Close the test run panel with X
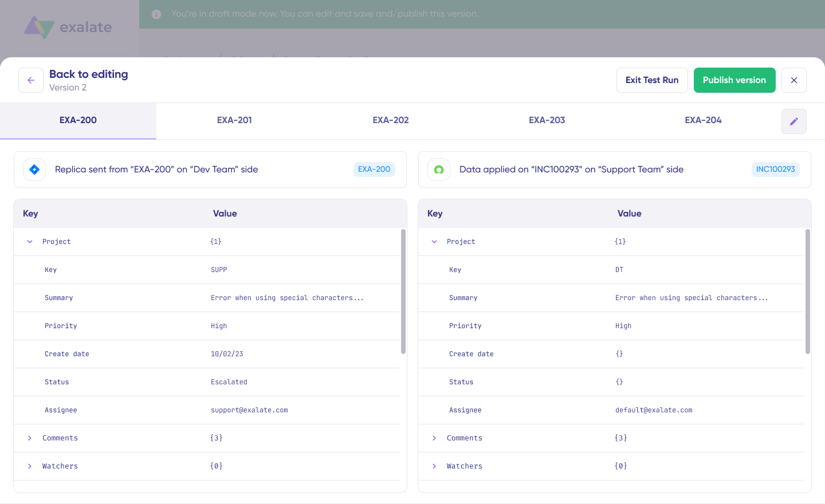 [x=793, y=80]
